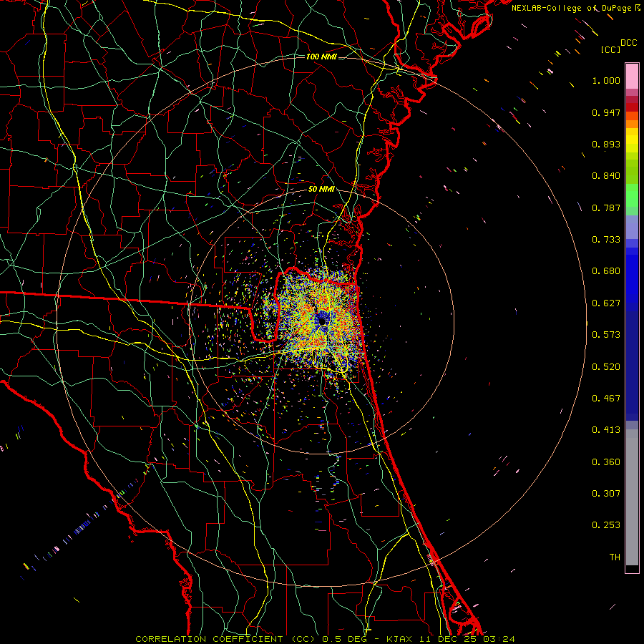Select the 0.307 legend value
Image resolution: width=644 pixels, height=644 pixels.
coord(606,494)
